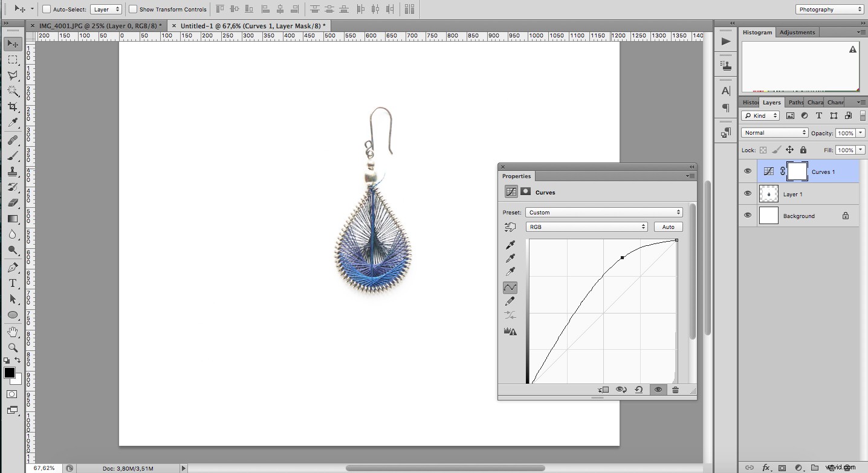Check Show Transform Controls
The width and height of the screenshot is (868, 473).
[132, 9]
